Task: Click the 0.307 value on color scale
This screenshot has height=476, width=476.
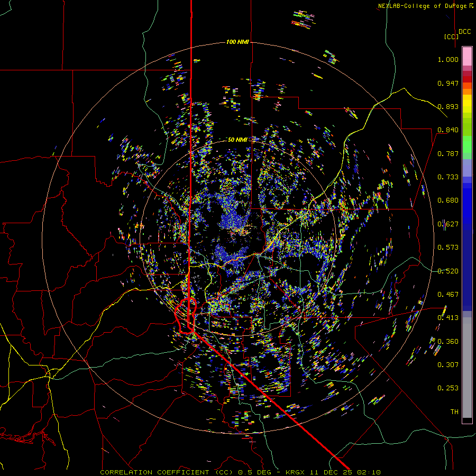Action: 448,365
